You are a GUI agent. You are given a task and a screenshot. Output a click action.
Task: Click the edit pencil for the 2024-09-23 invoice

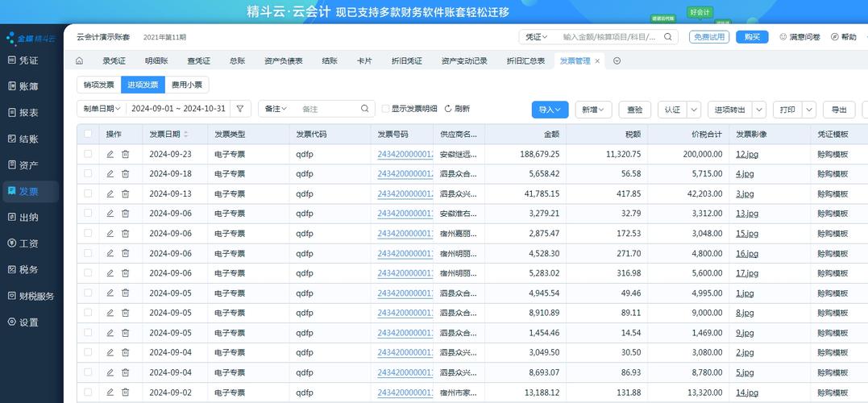point(110,154)
